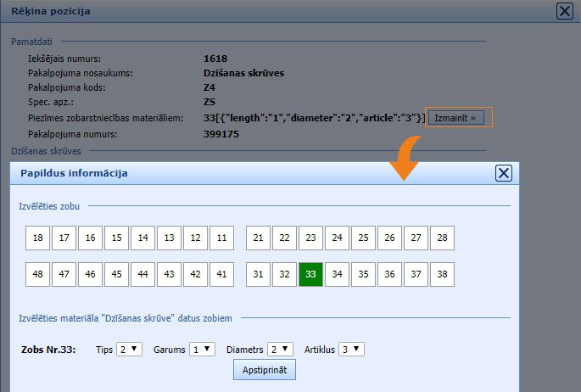Toggle tooth number 21
The width and height of the screenshot is (581, 392).
click(259, 238)
